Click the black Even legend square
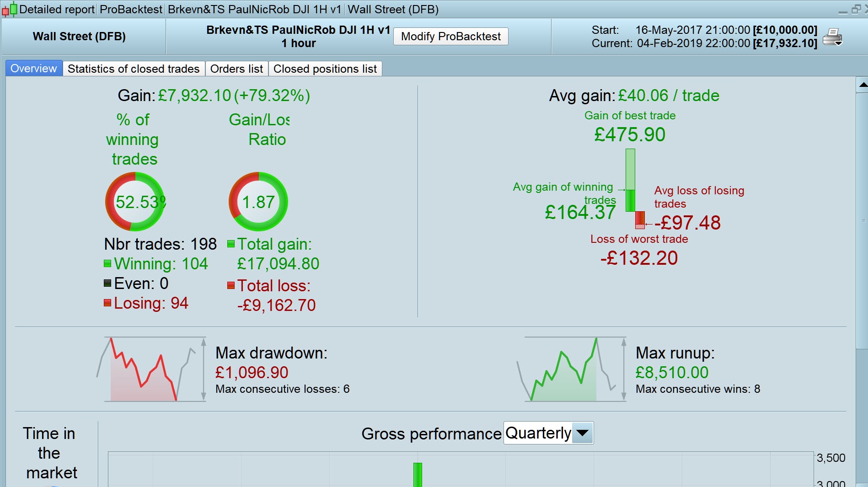This screenshot has width=868, height=487. (107, 283)
